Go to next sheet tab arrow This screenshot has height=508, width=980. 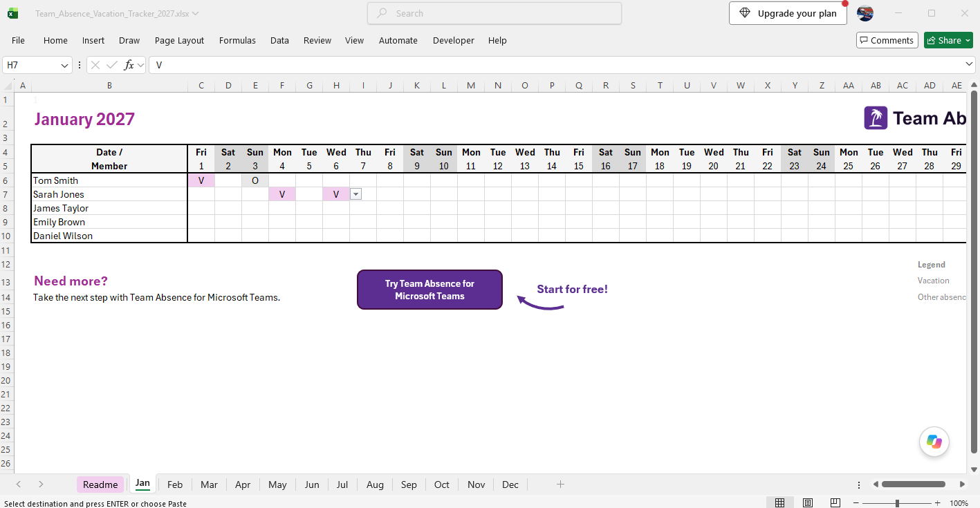point(41,485)
